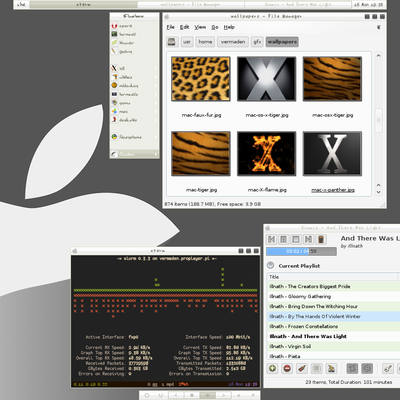Toggle shuffle mode in Gimmix

tap(367, 368)
